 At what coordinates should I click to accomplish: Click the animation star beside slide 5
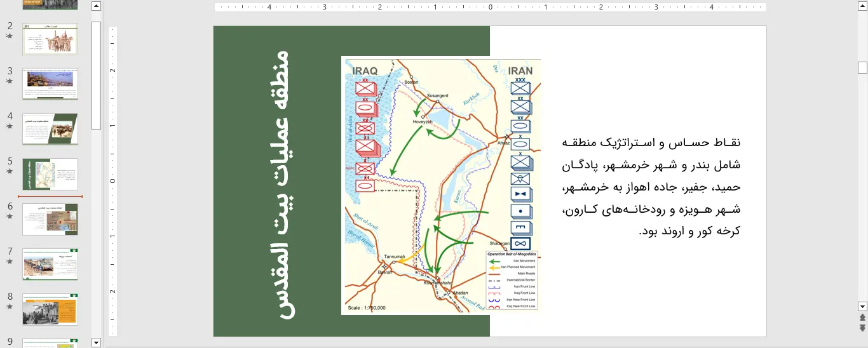coord(10,171)
